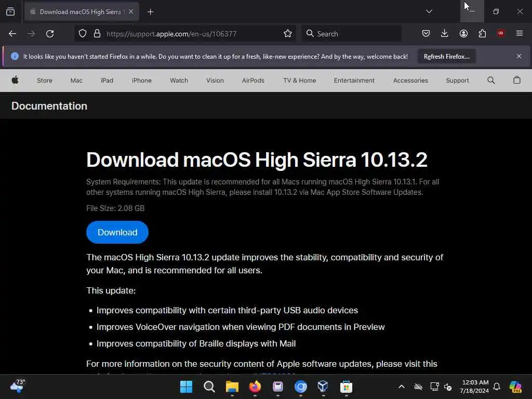Open Firefox View tab overview icon
Viewport: 532px width, 399px height.
click(x=10, y=11)
